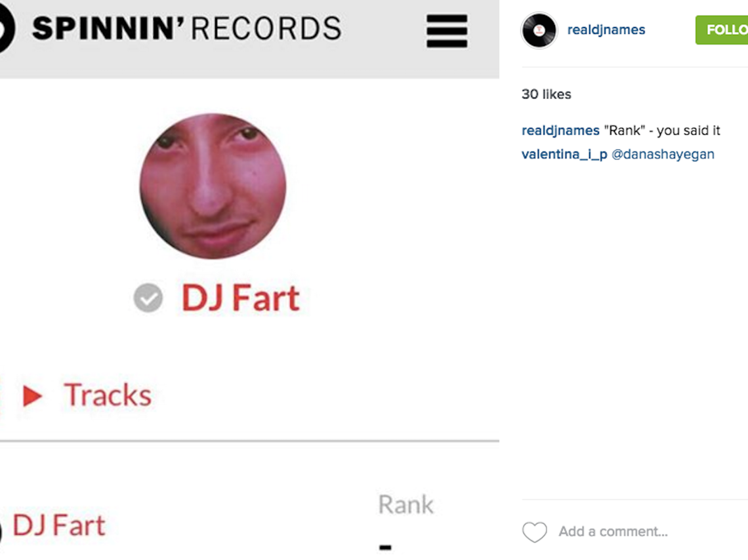Open the DJ Fart circular profile photo
Screen dimensions: 748x560
tap(213, 186)
